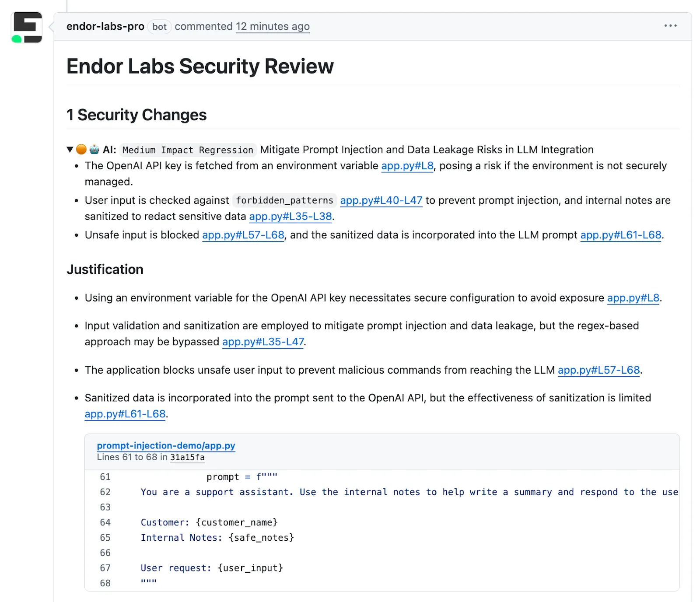
Task: Select line number 68 in code snippet
Action: pyautogui.click(x=105, y=583)
